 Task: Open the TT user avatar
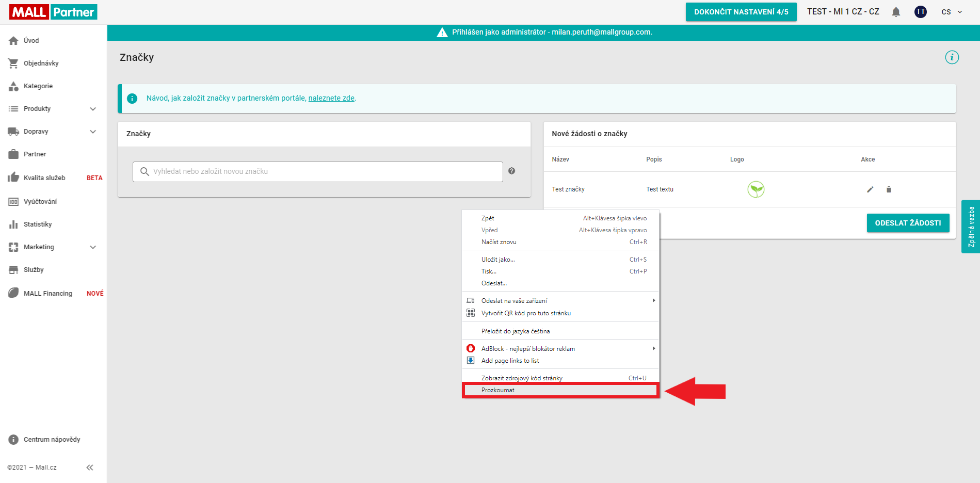[x=921, y=12]
